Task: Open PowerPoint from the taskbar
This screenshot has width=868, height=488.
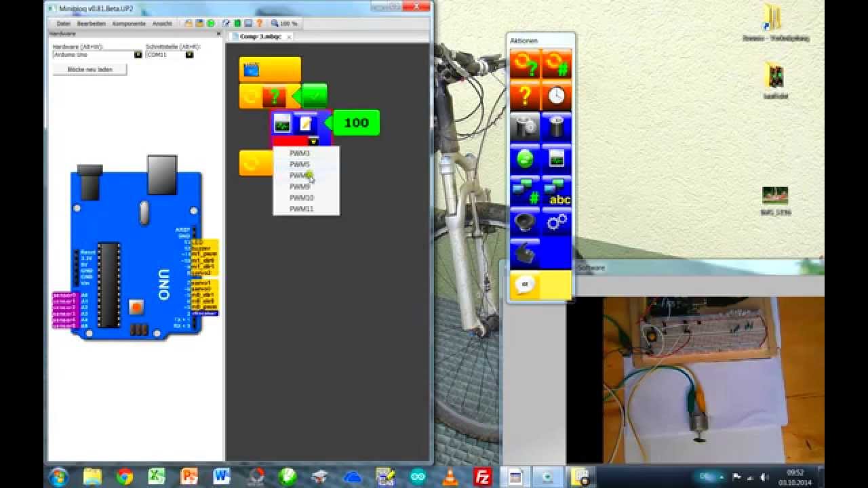Action: (x=189, y=476)
